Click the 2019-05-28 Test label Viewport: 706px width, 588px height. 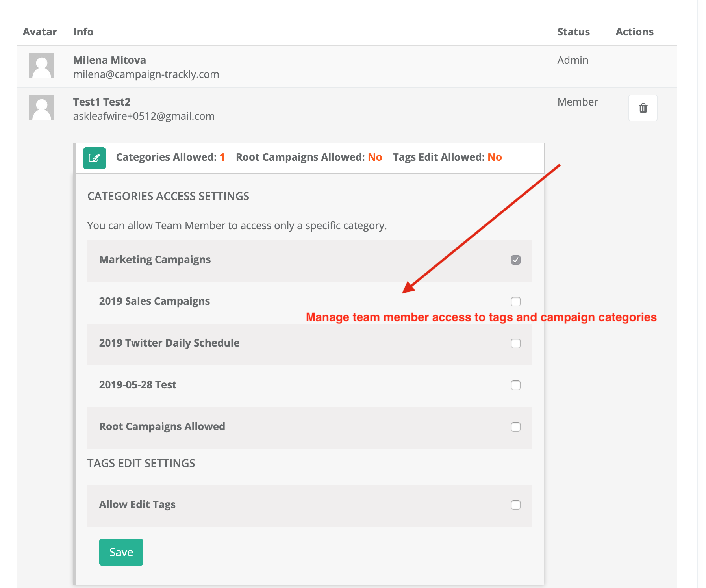137,385
